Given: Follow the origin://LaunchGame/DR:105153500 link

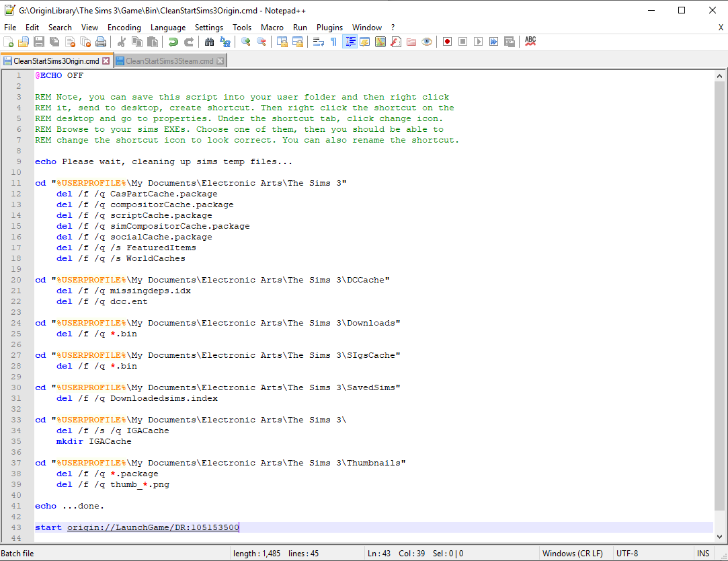Looking at the screenshot, I should 153,527.
